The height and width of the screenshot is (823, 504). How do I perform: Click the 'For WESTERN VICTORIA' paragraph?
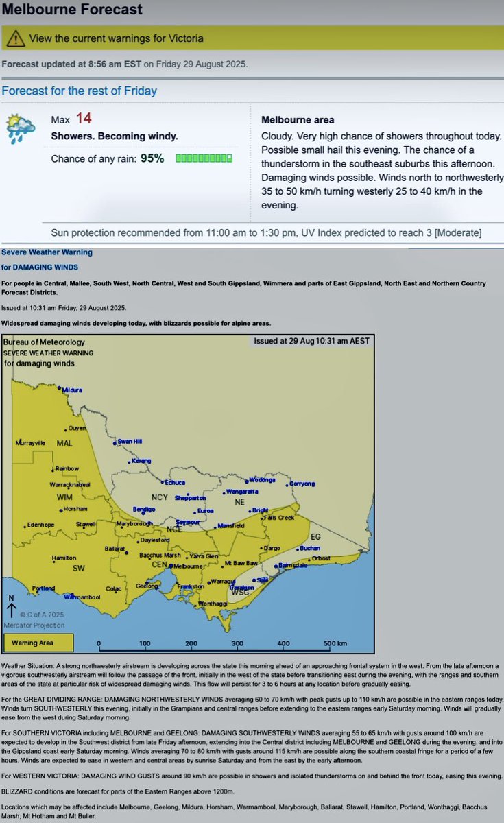pos(252,775)
